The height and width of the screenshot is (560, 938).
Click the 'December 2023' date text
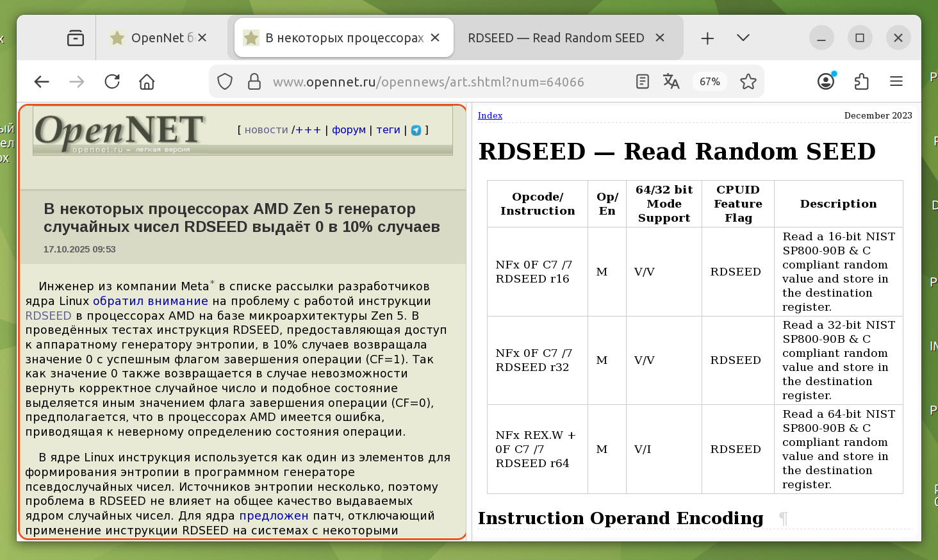coord(878,116)
